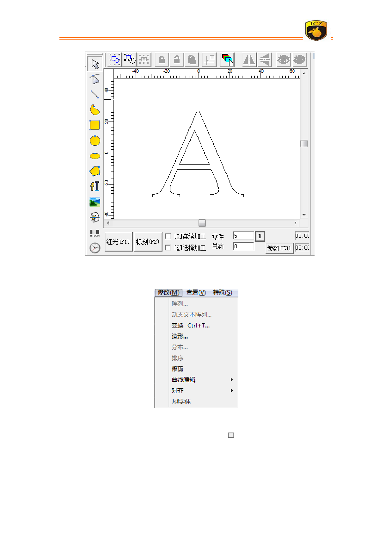The width and height of the screenshot is (392, 555).
Task: Click the barcode tool icon
Action: tap(95, 233)
